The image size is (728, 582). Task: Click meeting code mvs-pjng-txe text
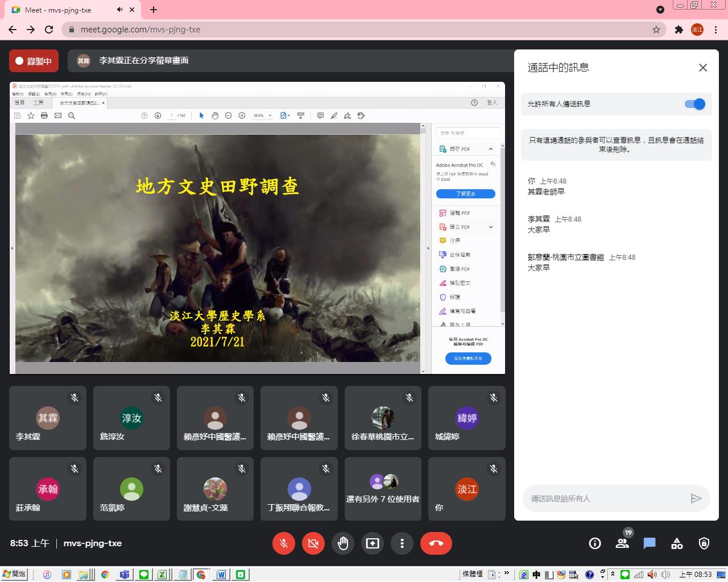93,543
